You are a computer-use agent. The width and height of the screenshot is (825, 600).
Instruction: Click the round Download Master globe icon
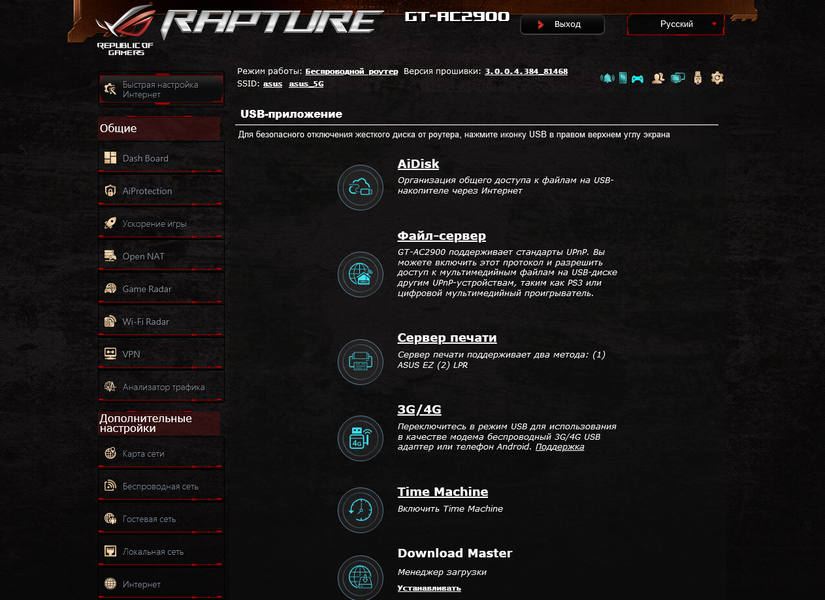tap(360, 577)
